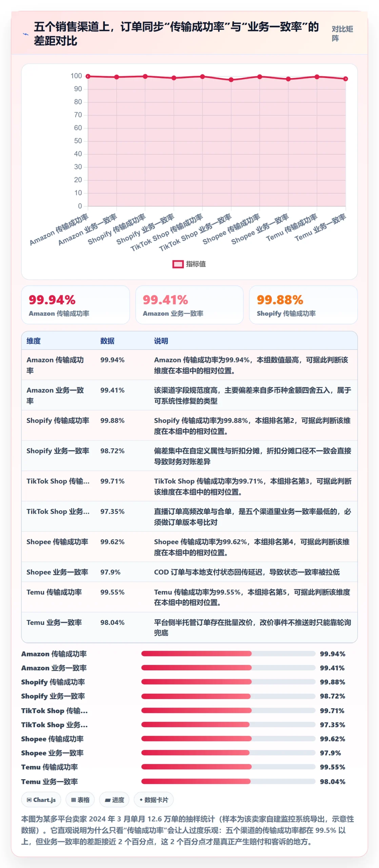Click the 99.94% cell in the table

pyautogui.click(x=112, y=360)
